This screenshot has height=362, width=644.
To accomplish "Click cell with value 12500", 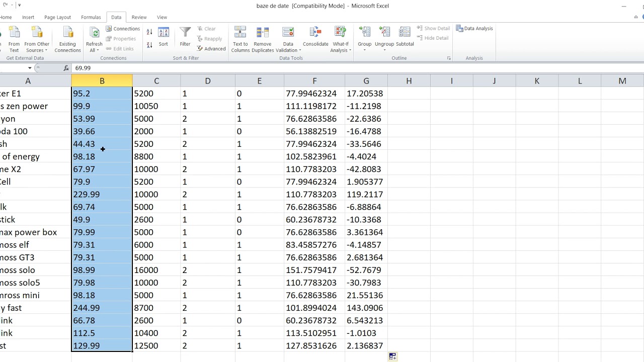I will (x=156, y=345).
